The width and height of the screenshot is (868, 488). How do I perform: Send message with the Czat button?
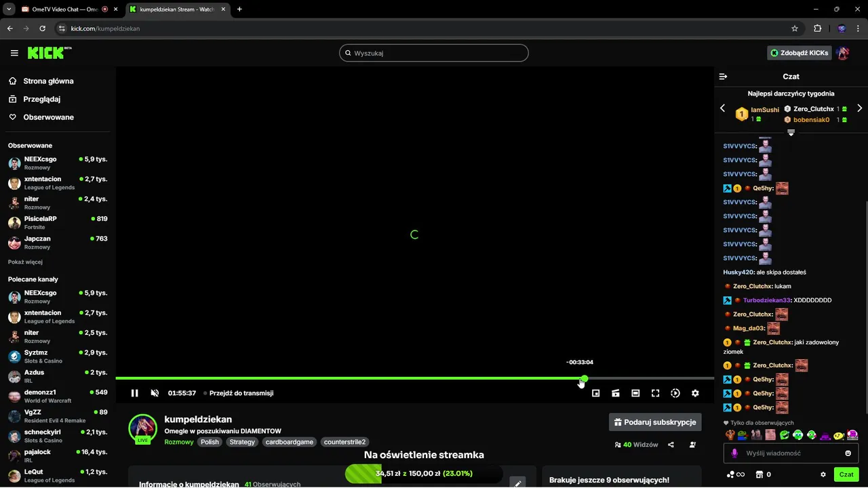pyautogui.click(x=846, y=474)
